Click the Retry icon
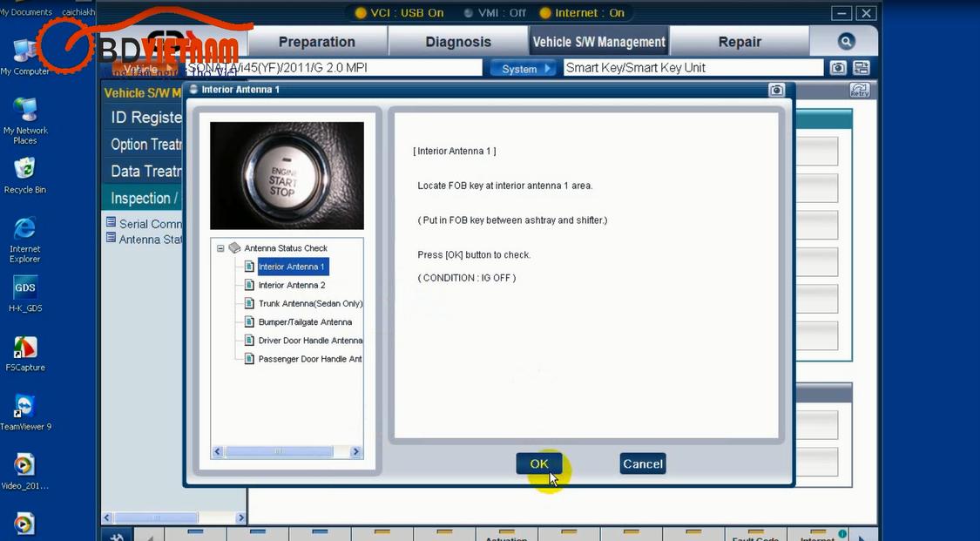Viewport: 980px width, 541px height. (860, 91)
